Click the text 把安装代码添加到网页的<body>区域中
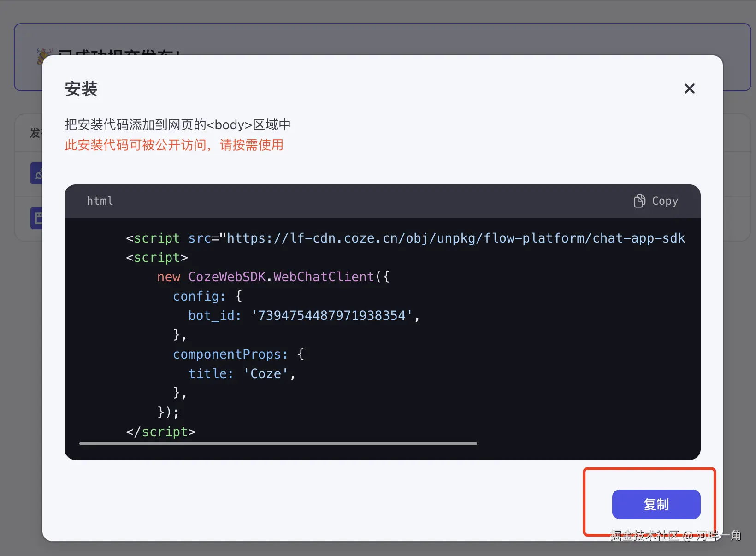This screenshot has width=756, height=556. coord(178,124)
